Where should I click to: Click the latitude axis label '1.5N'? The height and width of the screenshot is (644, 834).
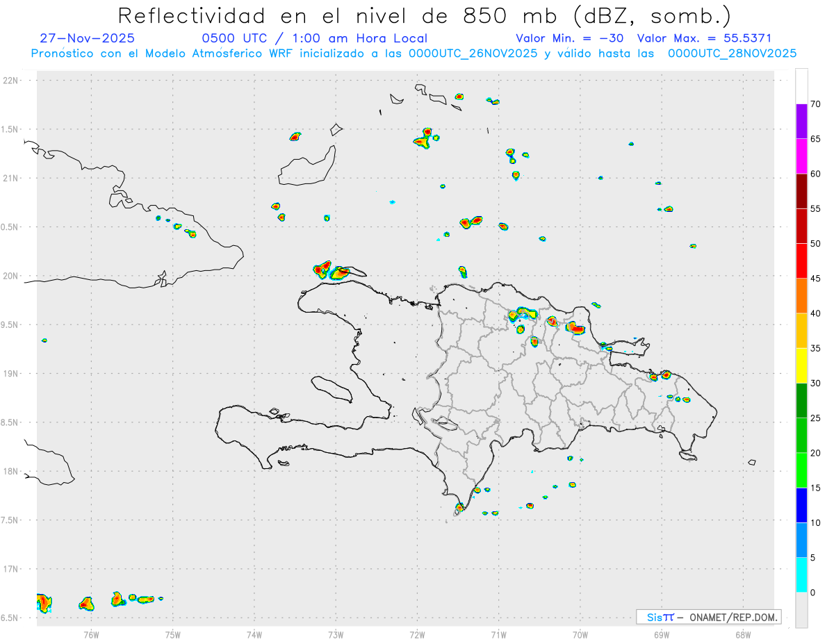tap(10, 129)
